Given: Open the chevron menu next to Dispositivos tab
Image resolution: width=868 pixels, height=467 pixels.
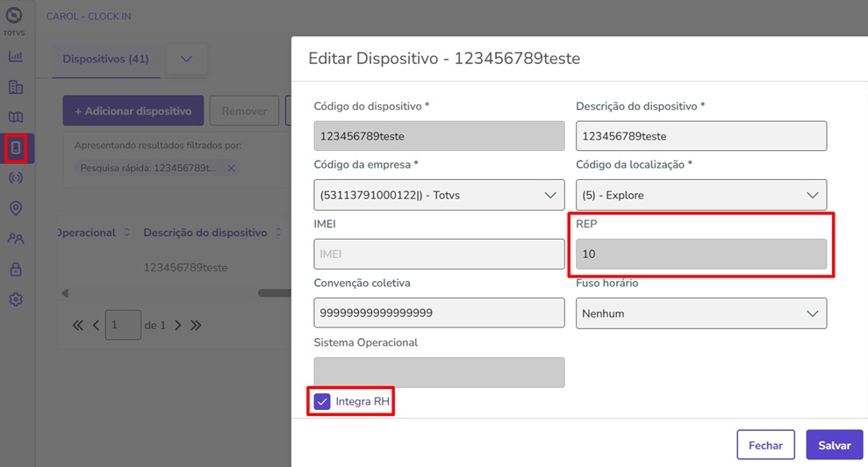Looking at the screenshot, I should point(187,59).
